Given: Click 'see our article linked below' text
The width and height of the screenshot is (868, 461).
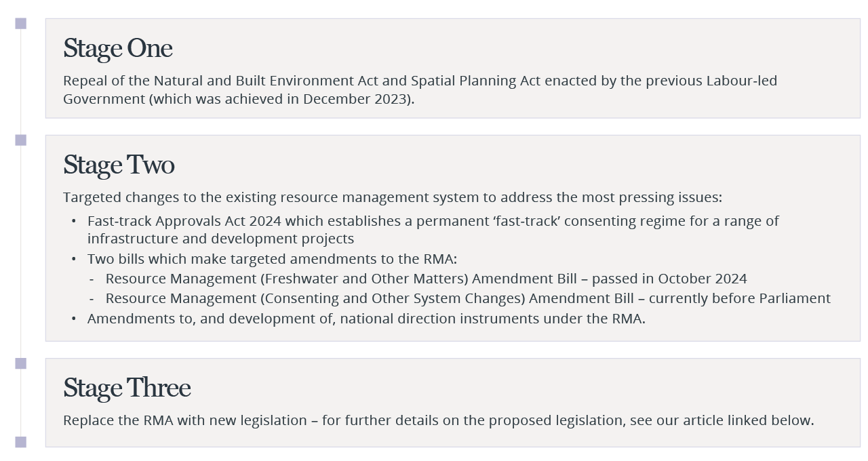Looking at the screenshot, I should point(720,420).
